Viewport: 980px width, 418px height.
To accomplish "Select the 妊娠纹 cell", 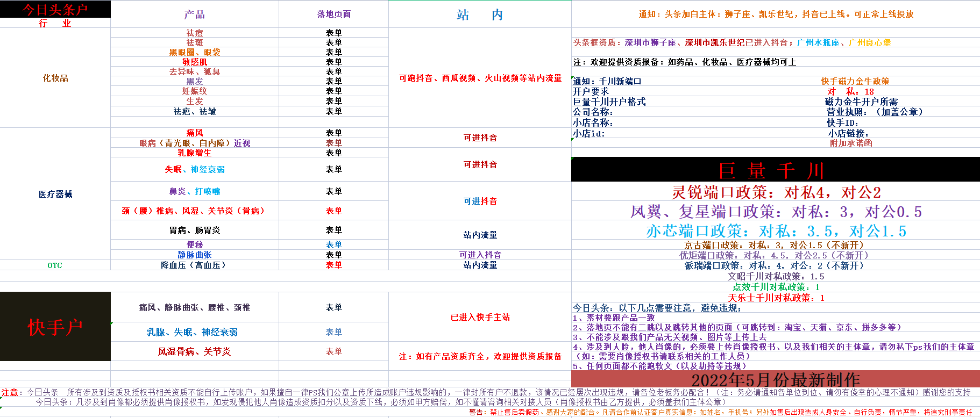I will pyautogui.click(x=195, y=91).
